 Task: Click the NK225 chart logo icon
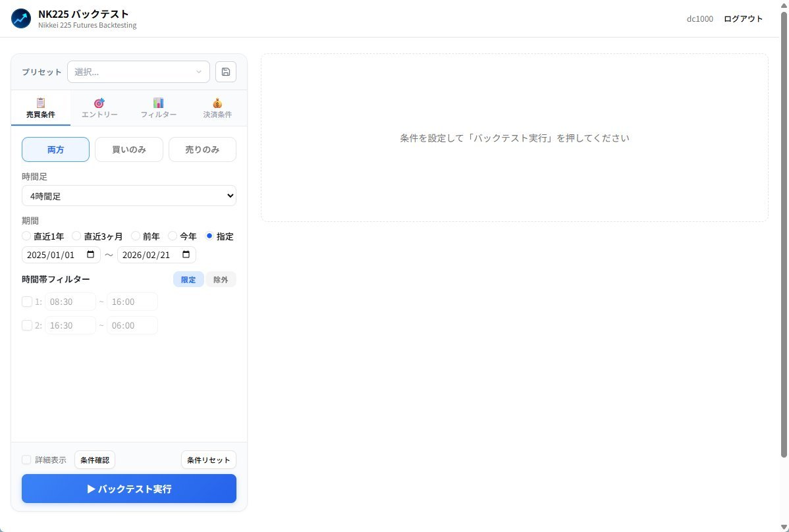(20, 18)
